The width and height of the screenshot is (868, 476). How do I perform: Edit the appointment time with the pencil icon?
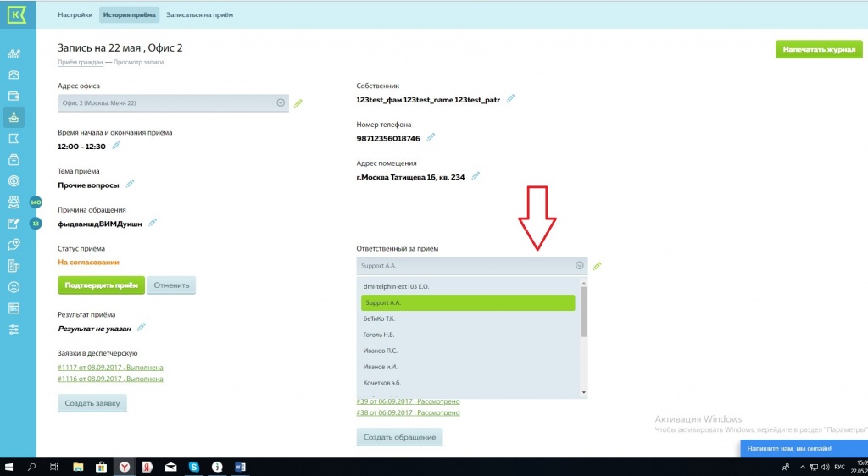click(x=116, y=146)
